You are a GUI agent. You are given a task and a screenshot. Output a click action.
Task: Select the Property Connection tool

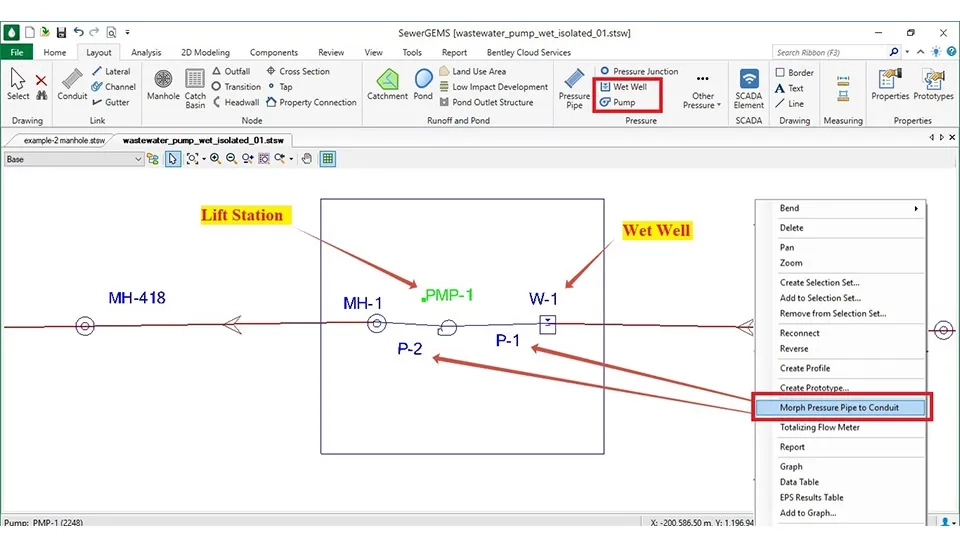click(311, 102)
